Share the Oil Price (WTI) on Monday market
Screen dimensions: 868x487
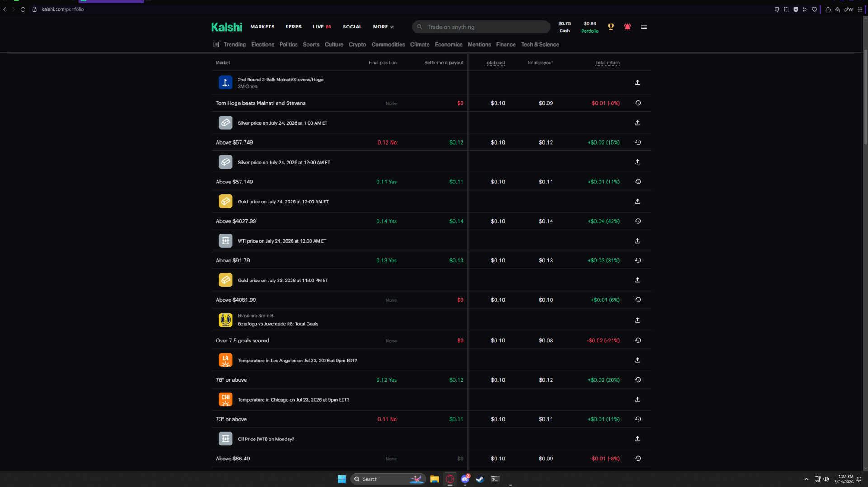(637, 439)
